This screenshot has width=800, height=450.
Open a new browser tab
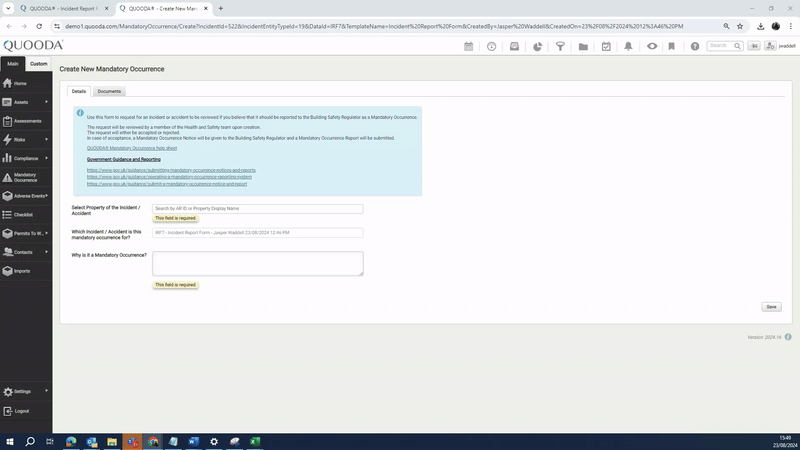[221, 9]
